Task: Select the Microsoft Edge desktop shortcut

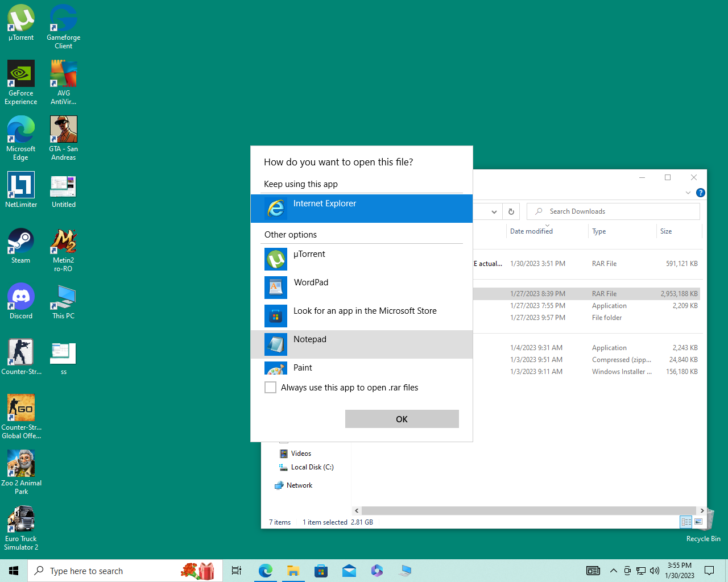Action: (21, 139)
